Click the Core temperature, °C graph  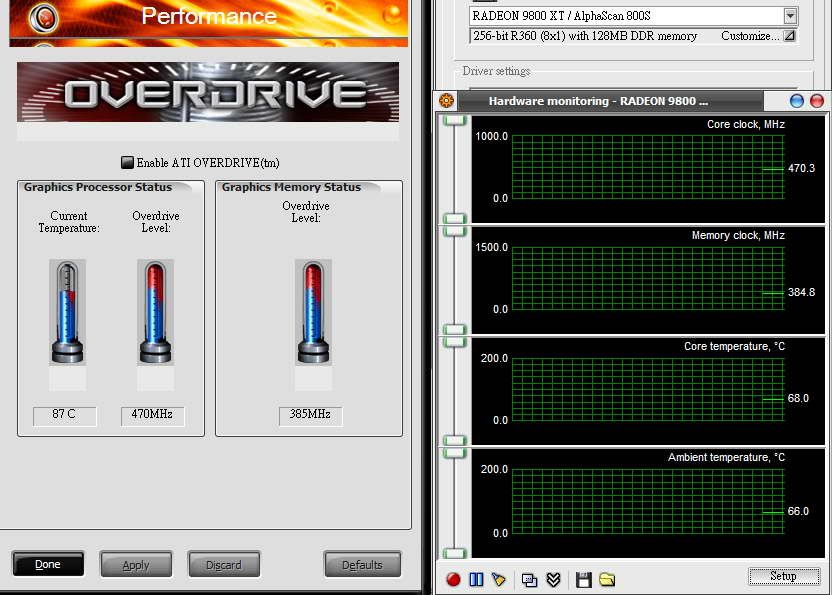pos(648,391)
